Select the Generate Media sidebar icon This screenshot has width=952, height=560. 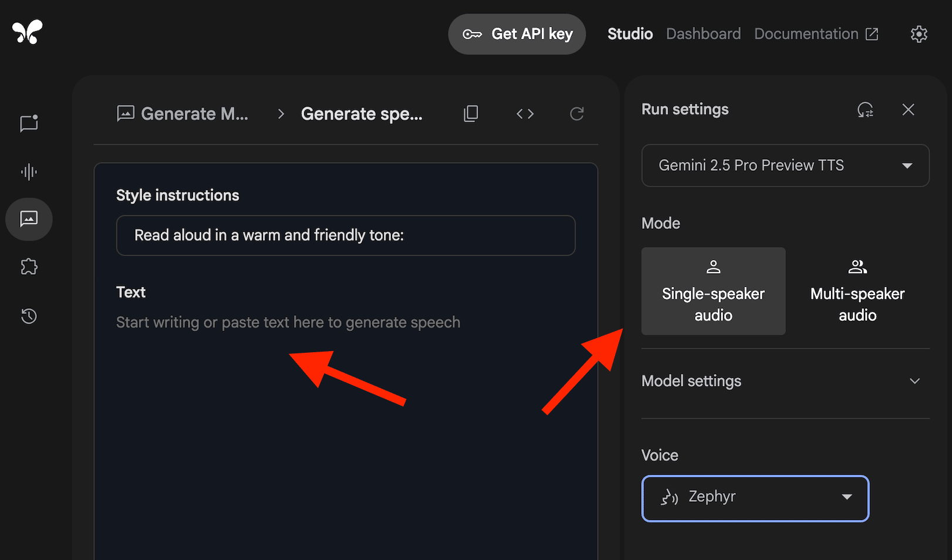pos(29,219)
